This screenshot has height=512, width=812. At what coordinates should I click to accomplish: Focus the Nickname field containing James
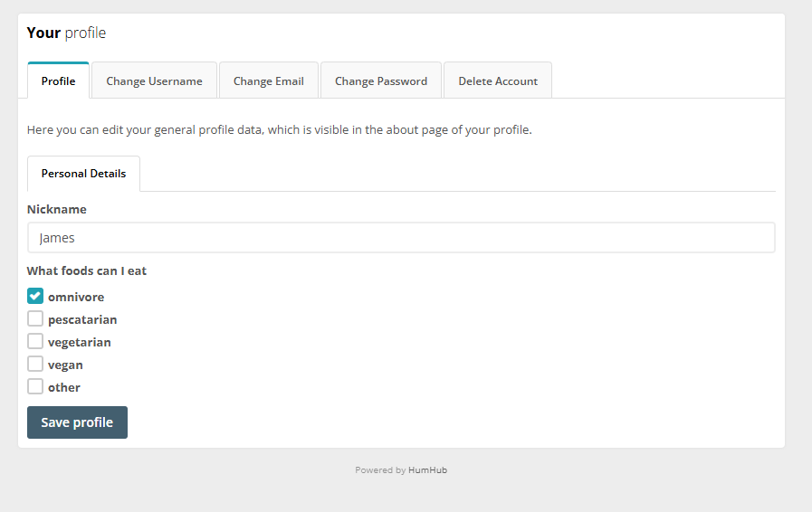[400, 238]
